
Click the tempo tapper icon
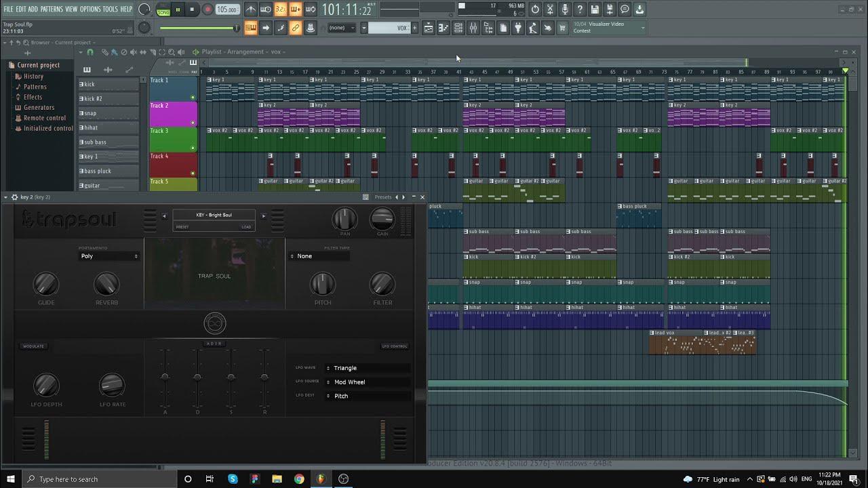point(532,28)
